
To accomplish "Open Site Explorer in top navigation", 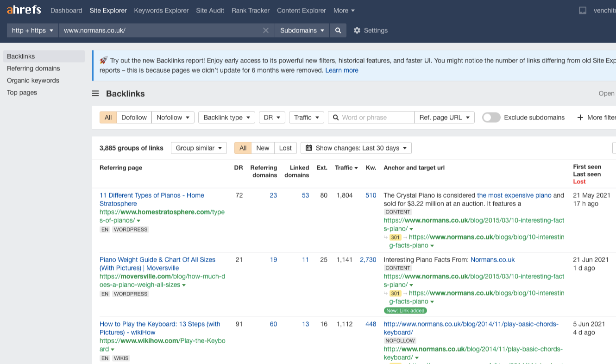I will tap(108, 10).
